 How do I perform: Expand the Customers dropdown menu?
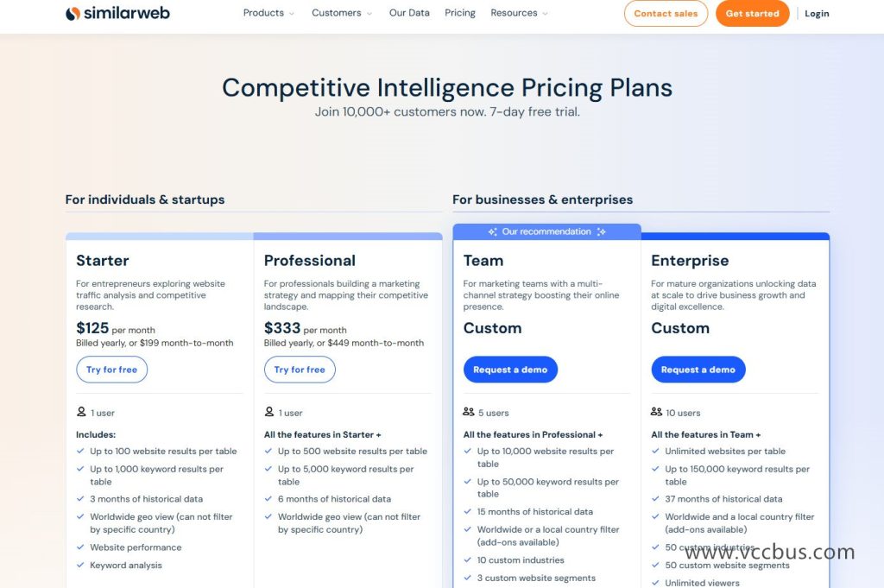(x=342, y=13)
